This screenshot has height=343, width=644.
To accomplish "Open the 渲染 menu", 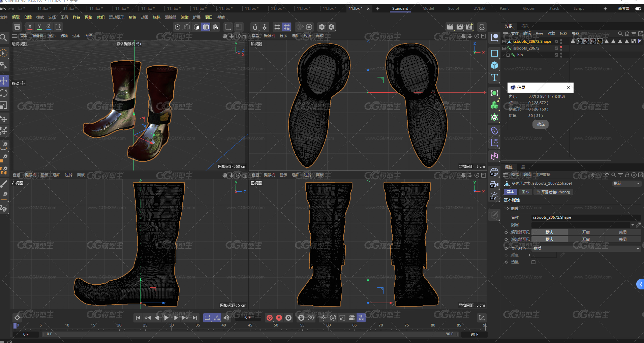I will [x=185, y=17].
